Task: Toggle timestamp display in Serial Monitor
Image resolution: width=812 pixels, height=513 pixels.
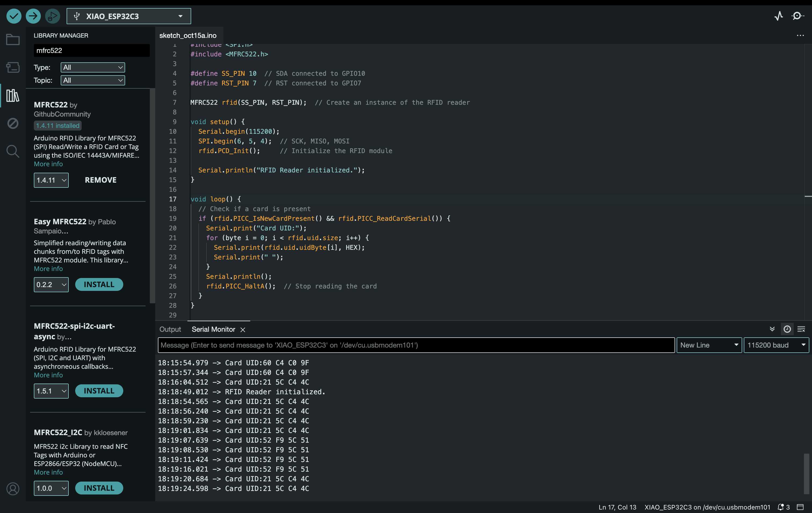Action: coord(787,329)
